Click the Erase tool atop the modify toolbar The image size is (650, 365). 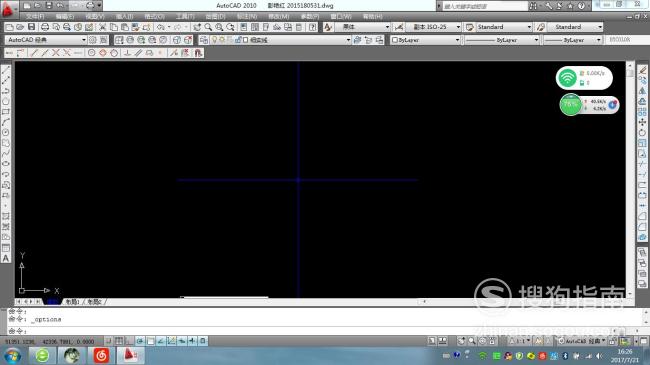point(642,70)
